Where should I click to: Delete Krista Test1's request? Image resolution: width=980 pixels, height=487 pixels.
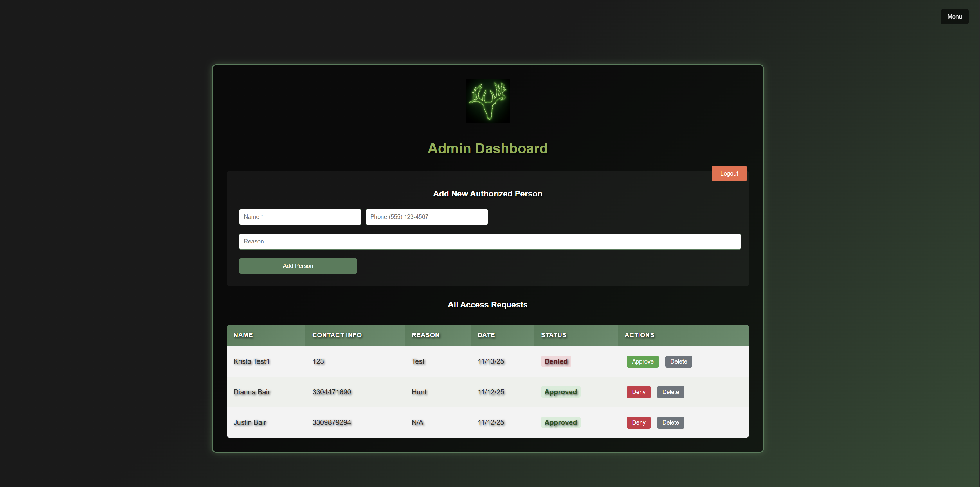click(678, 361)
